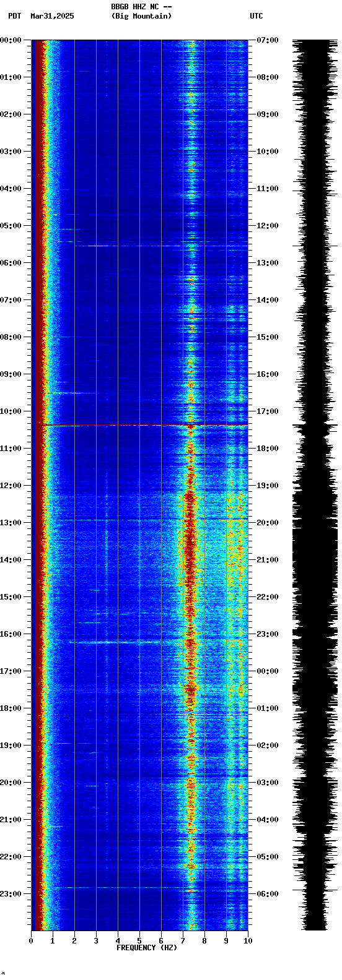The height and width of the screenshot is (980, 342).
Task: Click the 'Mar31,2025' date label
Action: click(x=52, y=16)
